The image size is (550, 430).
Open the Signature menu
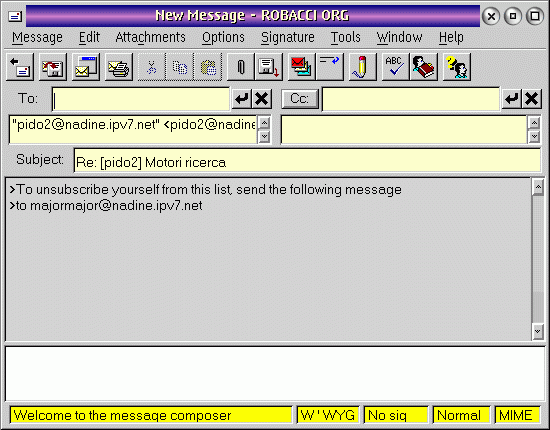coord(288,37)
